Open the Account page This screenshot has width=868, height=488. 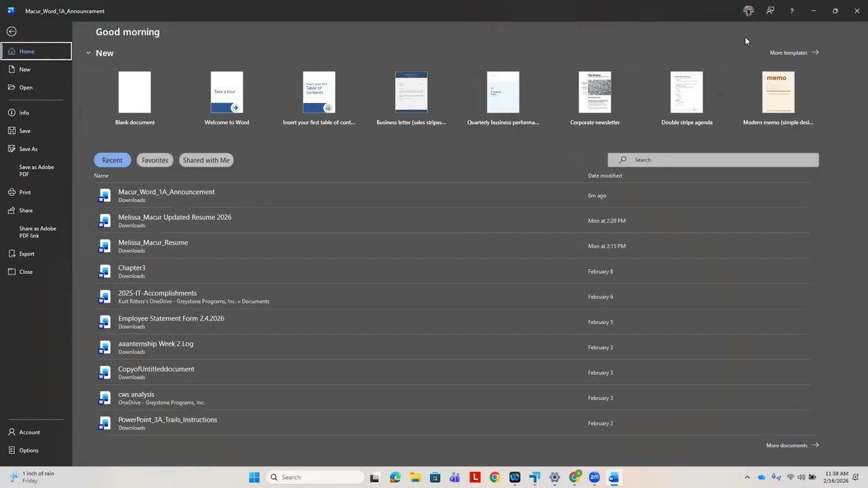(x=37, y=432)
